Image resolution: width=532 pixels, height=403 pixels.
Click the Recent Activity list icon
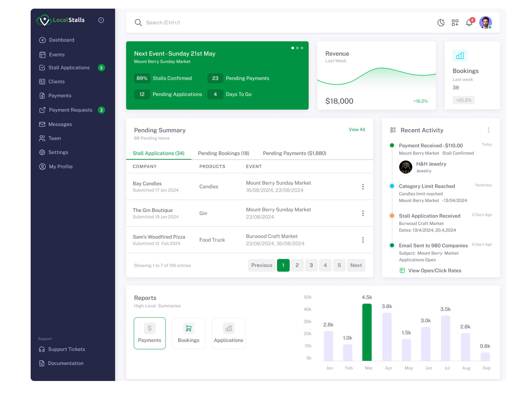pyautogui.click(x=393, y=130)
